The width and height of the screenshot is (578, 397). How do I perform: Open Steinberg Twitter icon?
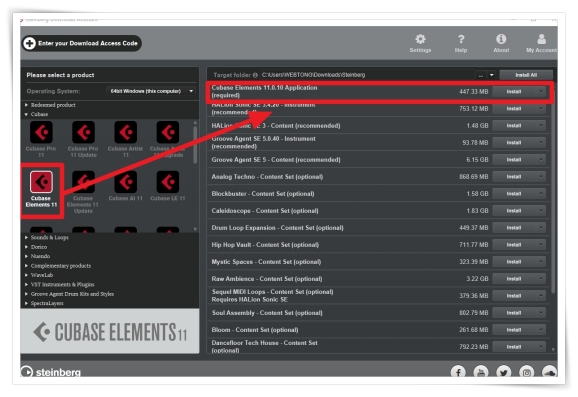coord(504,372)
